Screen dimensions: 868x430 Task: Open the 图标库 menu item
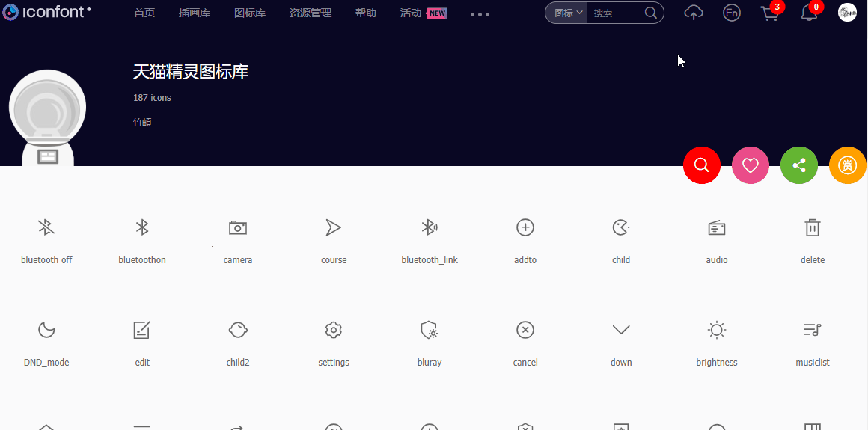(x=250, y=13)
